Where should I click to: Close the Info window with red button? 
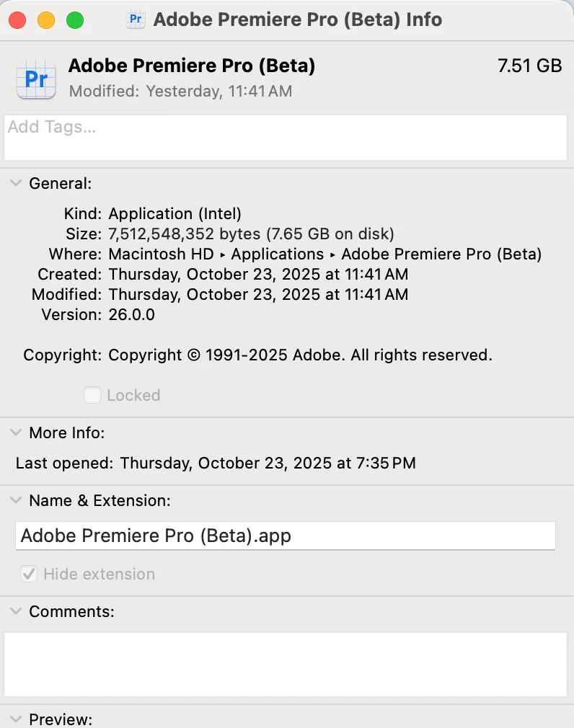tap(17, 20)
